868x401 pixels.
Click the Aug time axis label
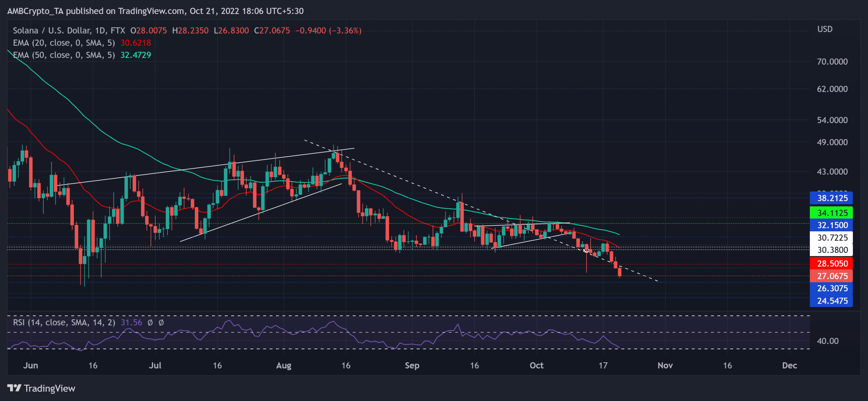pos(284,365)
